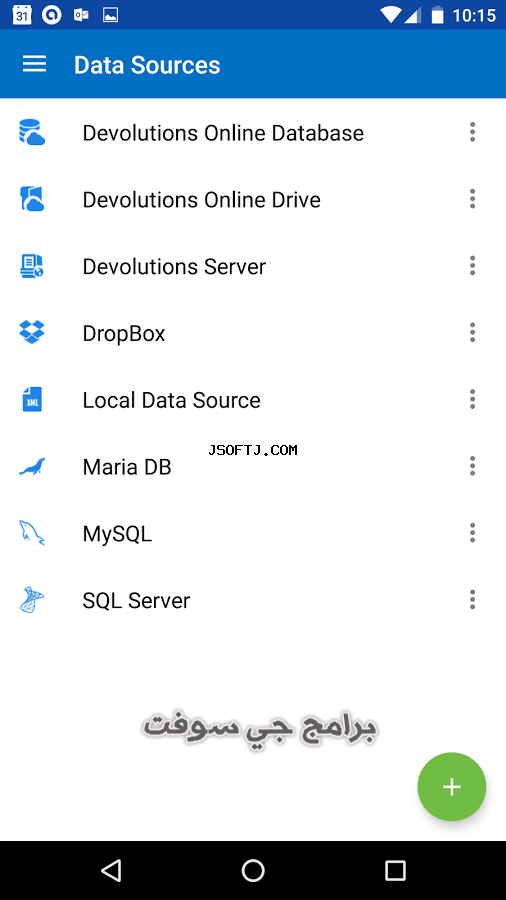Open options menu for Maria DB

coord(472,466)
